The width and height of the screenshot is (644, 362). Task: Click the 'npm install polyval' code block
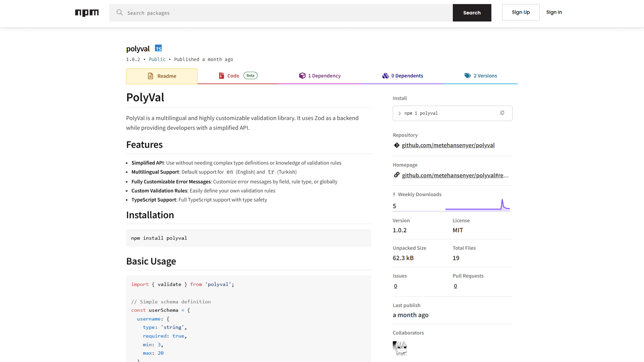click(249, 238)
